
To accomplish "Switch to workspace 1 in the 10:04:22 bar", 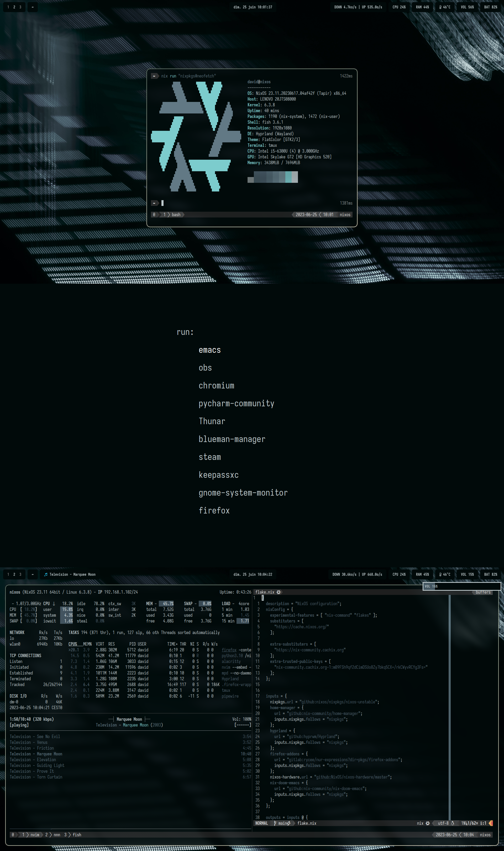I will coord(8,574).
